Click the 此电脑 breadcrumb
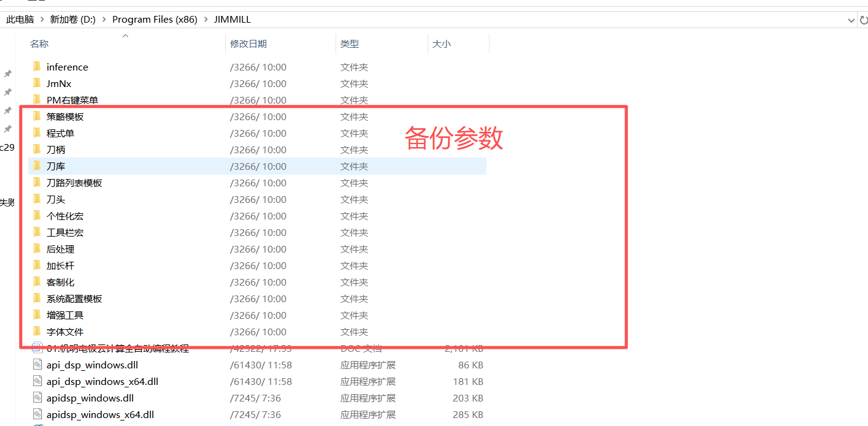This screenshot has height=426, width=868. tap(20, 20)
